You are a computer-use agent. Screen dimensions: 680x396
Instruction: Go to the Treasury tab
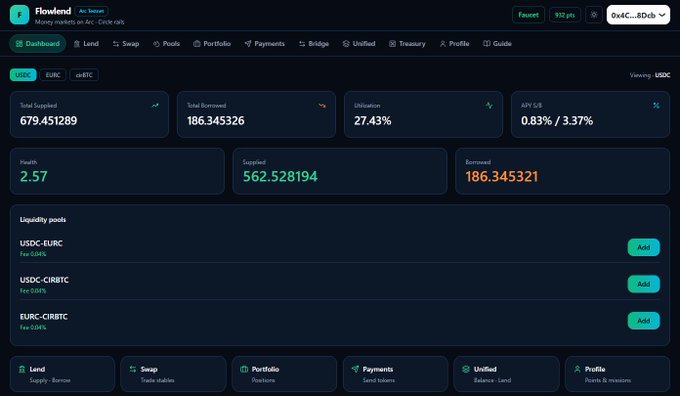click(x=407, y=43)
